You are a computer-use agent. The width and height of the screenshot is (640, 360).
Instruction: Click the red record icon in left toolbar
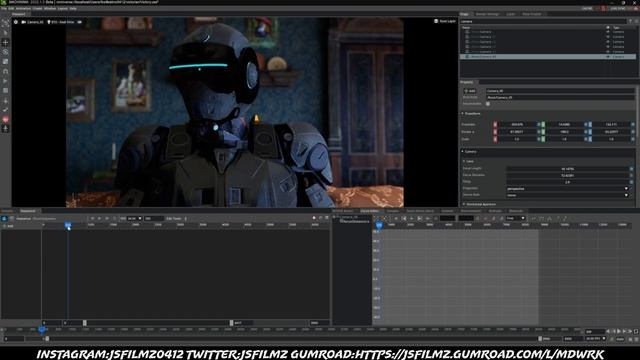5,120
